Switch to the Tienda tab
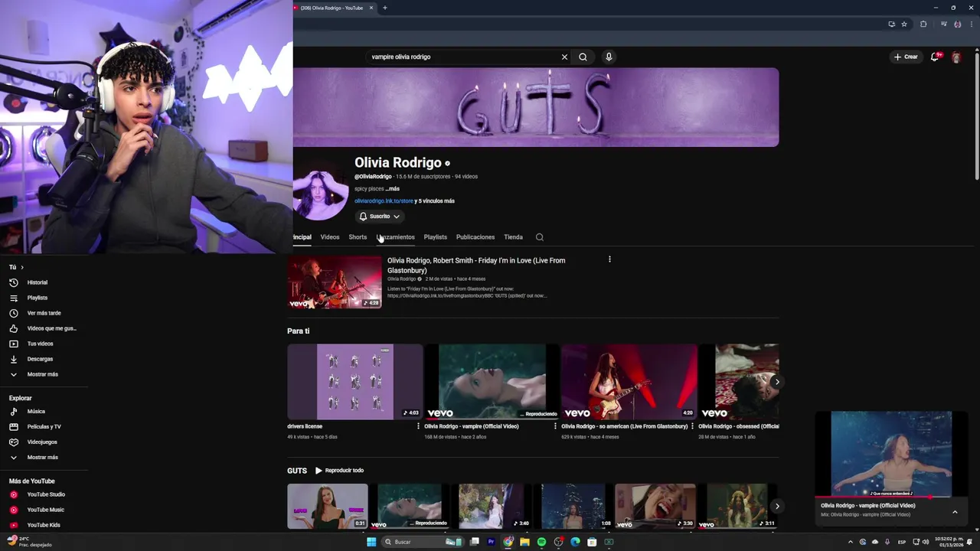Viewport: 980px width, 551px height. click(513, 237)
